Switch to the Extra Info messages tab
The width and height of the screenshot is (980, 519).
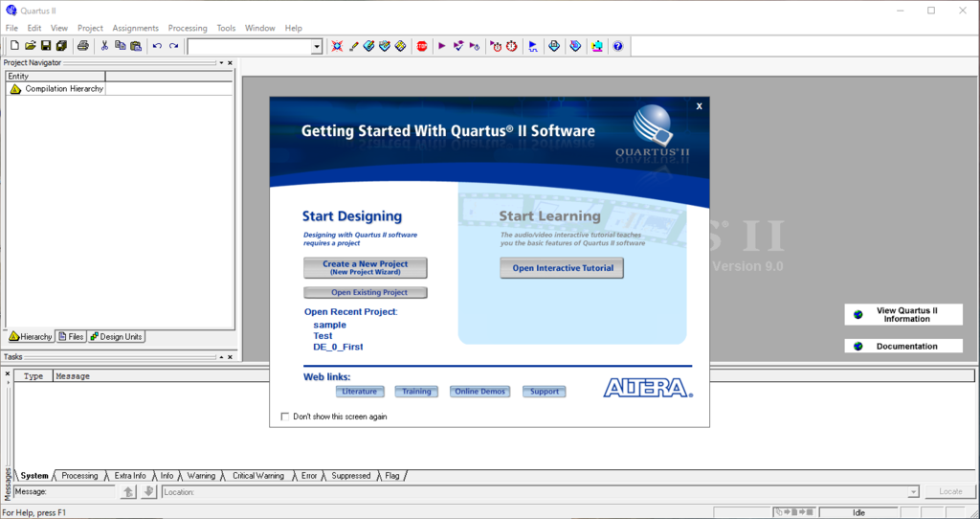(x=130, y=476)
